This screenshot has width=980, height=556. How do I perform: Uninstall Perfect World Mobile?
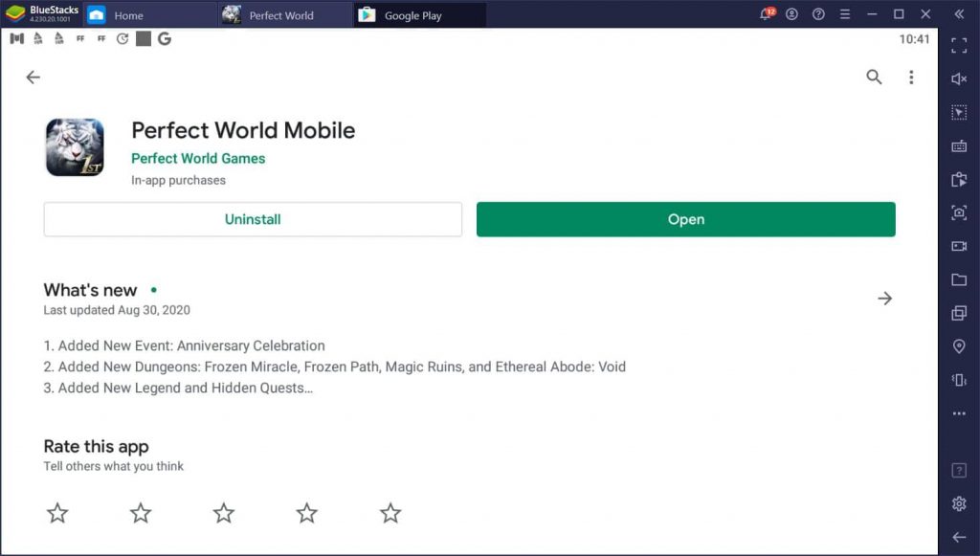coord(253,219)
